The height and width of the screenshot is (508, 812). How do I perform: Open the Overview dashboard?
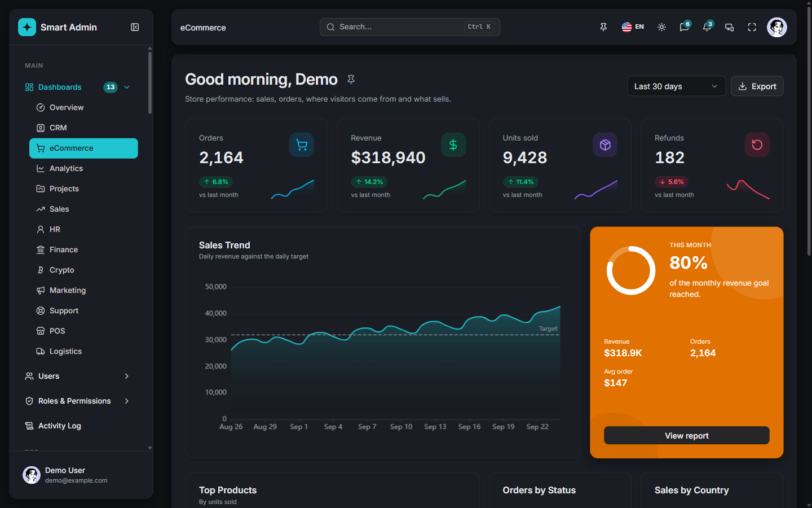[x=83, y=107]
